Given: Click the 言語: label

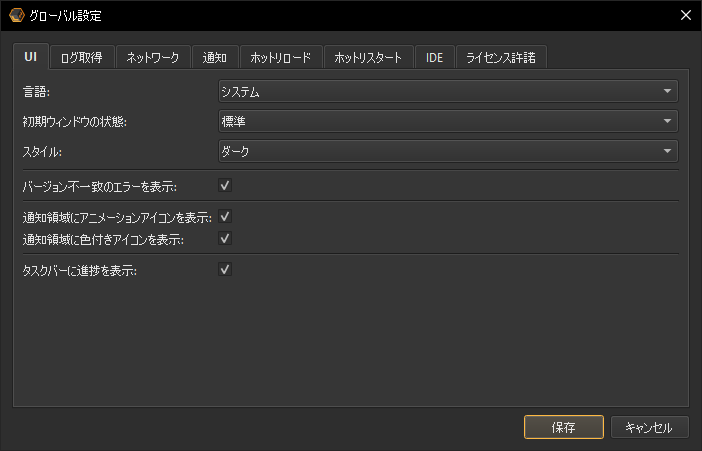Looking at the screenshot, I should tap(36, 92).
